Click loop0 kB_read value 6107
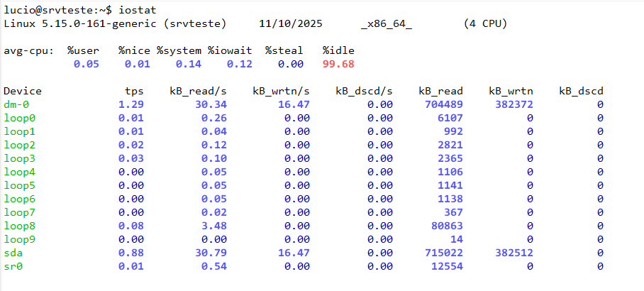This screenshot has height=291, width=644. 450,119
